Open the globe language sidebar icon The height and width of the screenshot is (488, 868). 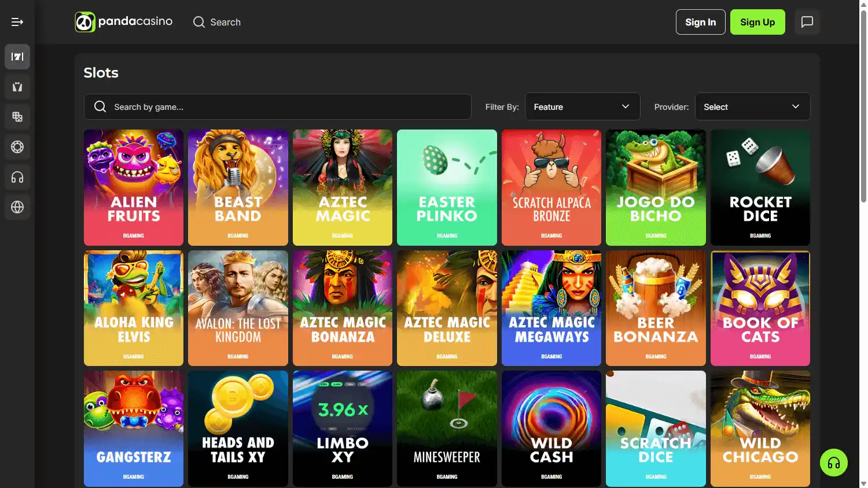pos(17,207)
